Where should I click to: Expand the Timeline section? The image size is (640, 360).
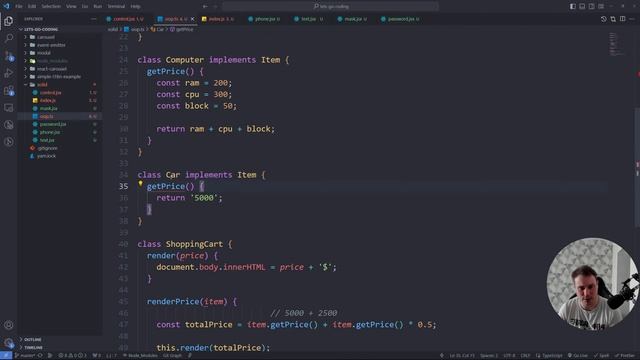coord(59,348)
